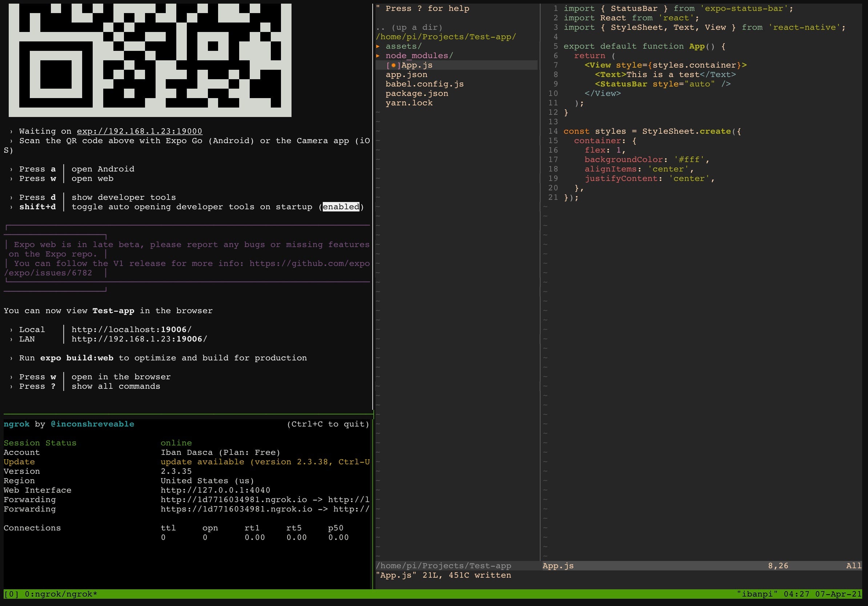Click the tmux session indicator [0]
The image size is (868, 606).
click(x=11, y=594)
